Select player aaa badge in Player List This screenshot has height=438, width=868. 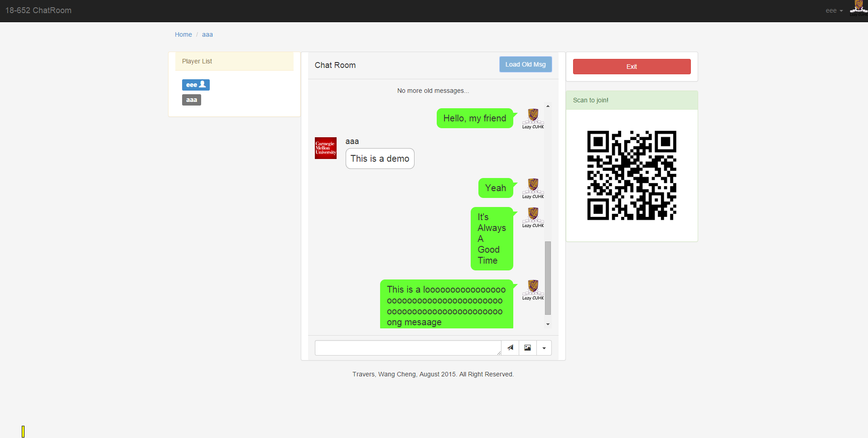192,100
